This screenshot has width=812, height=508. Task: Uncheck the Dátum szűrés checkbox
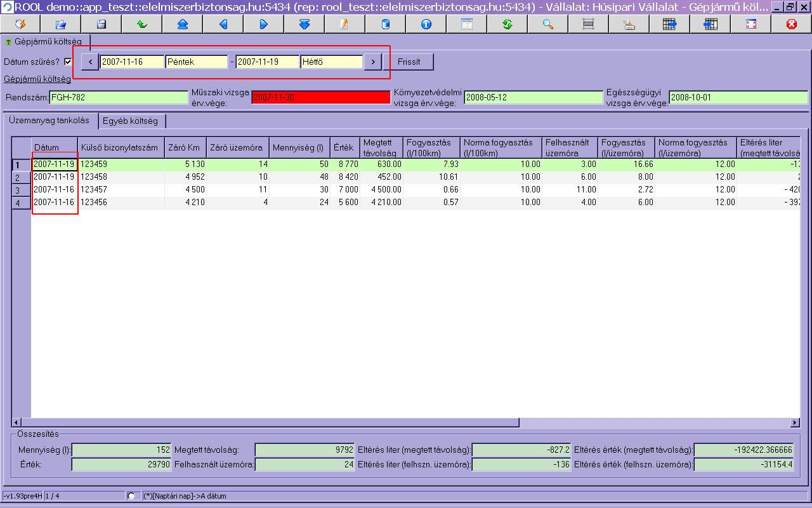(x=69, y=62)
